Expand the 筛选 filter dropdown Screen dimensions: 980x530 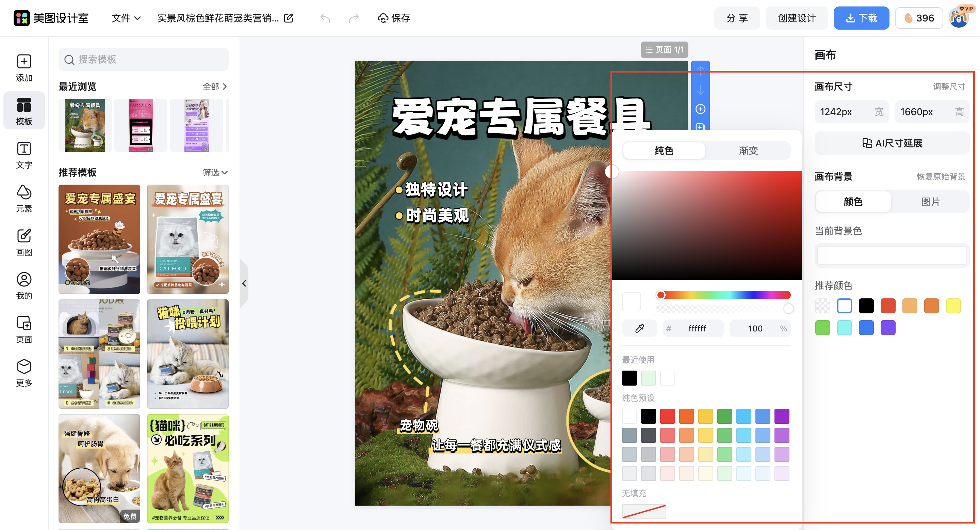pos(215,172)
